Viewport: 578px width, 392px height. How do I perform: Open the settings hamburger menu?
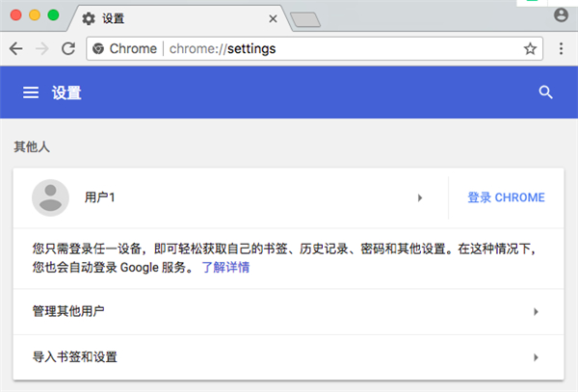click(31, 92)
